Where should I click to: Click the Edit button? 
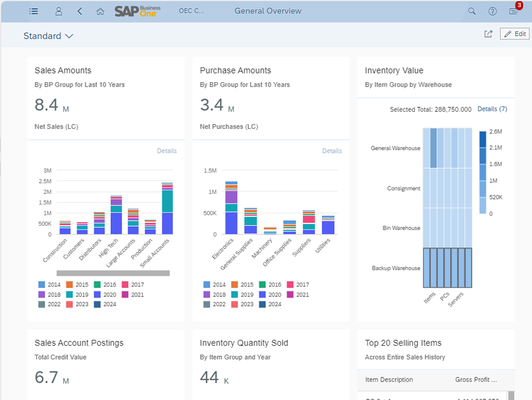tap(514, 33)
